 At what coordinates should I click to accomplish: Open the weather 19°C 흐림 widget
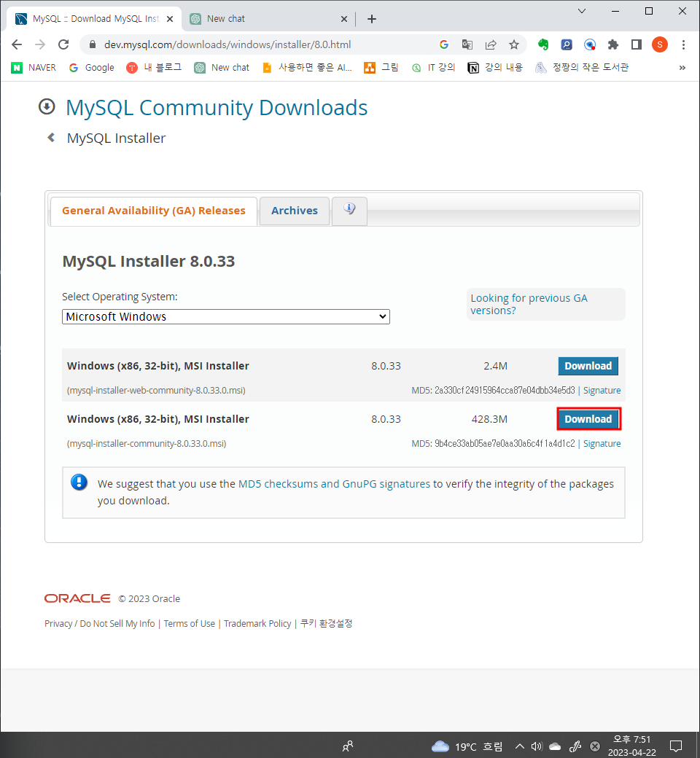(x=467, y=746)
